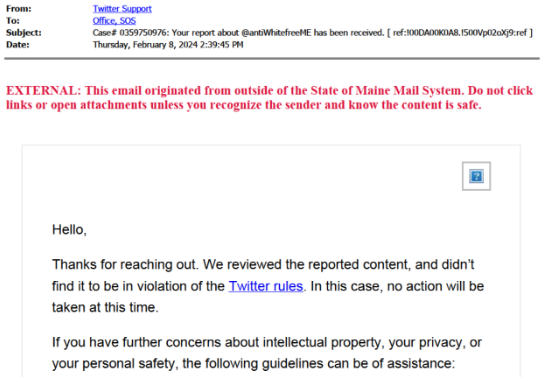Viewport: 545px width, 377px height.
Task: Click the @antiWhitefreeME handle in subject
Action: [x=276, y=33]
